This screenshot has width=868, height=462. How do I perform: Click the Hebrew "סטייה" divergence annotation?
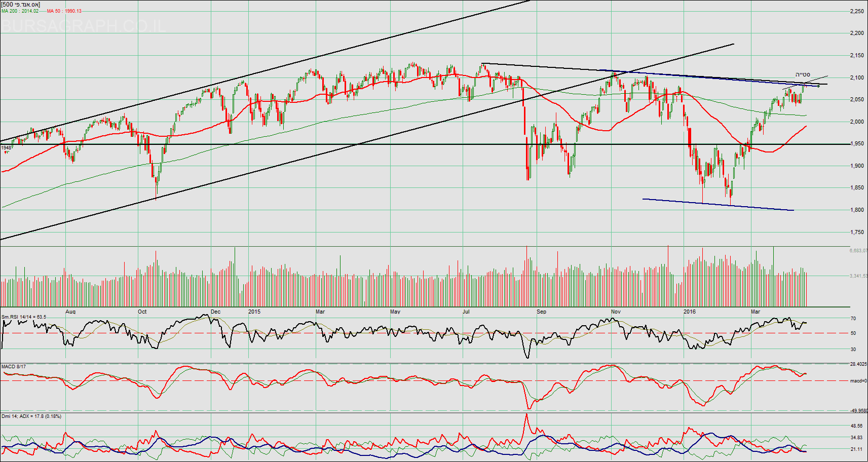click(803, 75)
